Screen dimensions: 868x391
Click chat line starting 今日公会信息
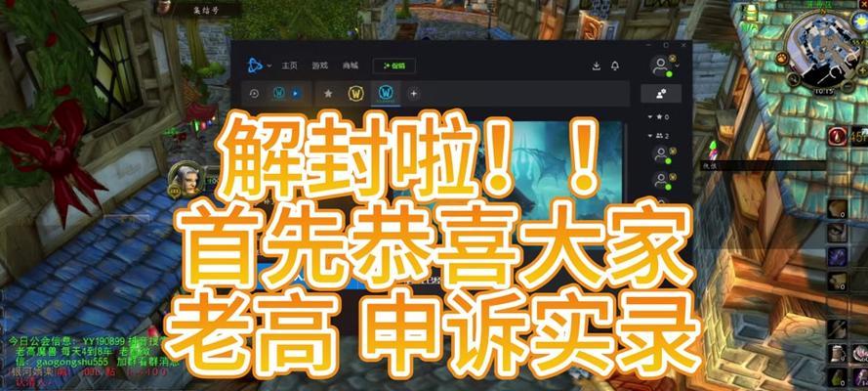(89, 340)
